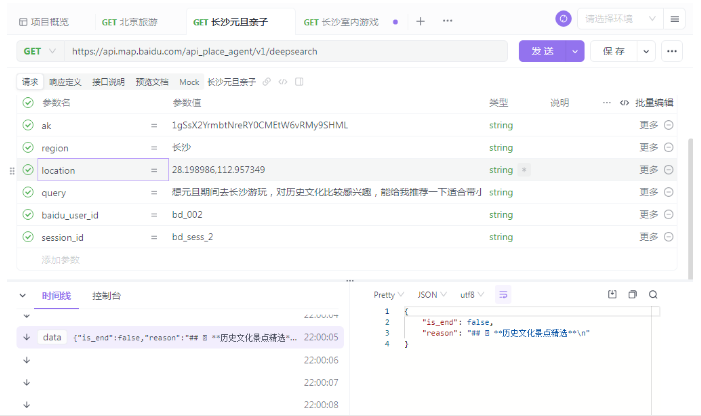Expand the save button dropdown arrow
701x416 pixels.
646,51
